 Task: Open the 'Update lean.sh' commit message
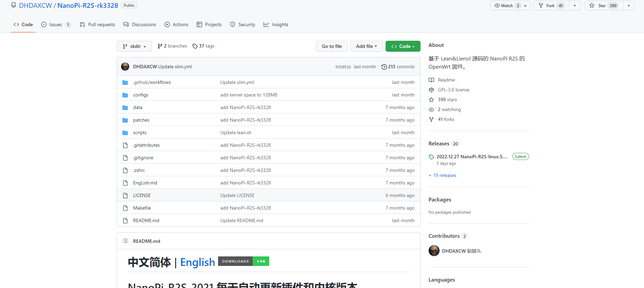236,132
